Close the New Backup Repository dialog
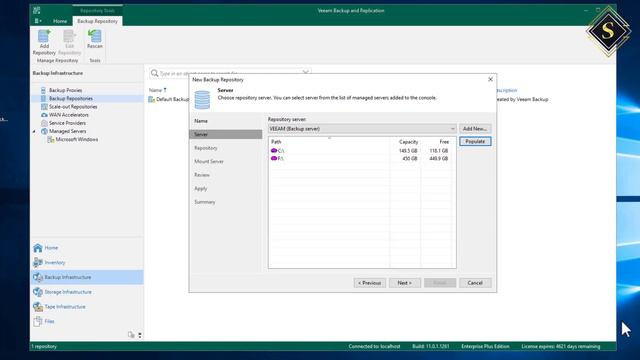Image resolution: width=640 pixels, height=360 pixels. click(490, 79)
